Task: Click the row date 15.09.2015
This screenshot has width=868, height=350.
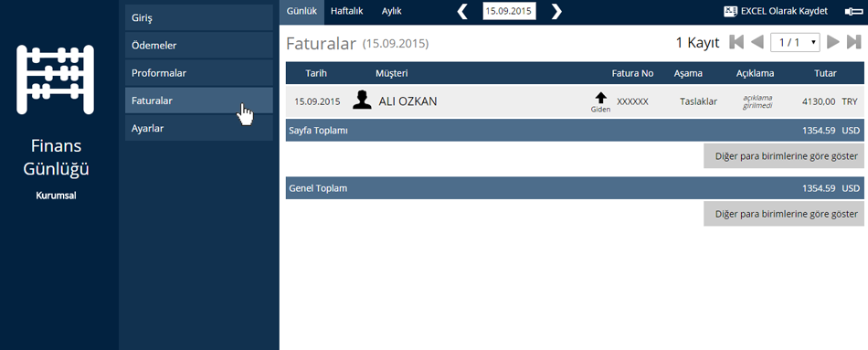Action: pyautogui.click(x=317, y=101)
